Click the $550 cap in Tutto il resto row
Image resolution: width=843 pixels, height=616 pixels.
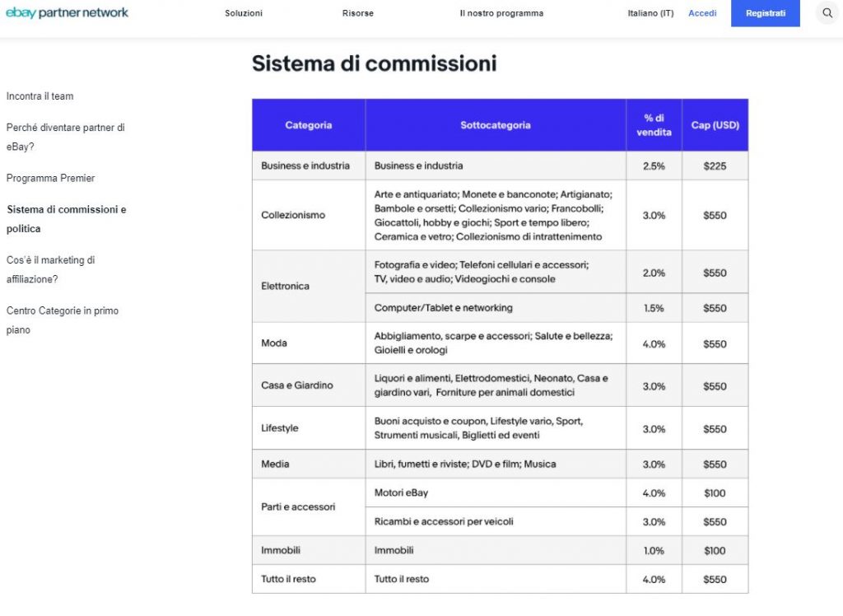pyautogui.click(x=715, y=579)
